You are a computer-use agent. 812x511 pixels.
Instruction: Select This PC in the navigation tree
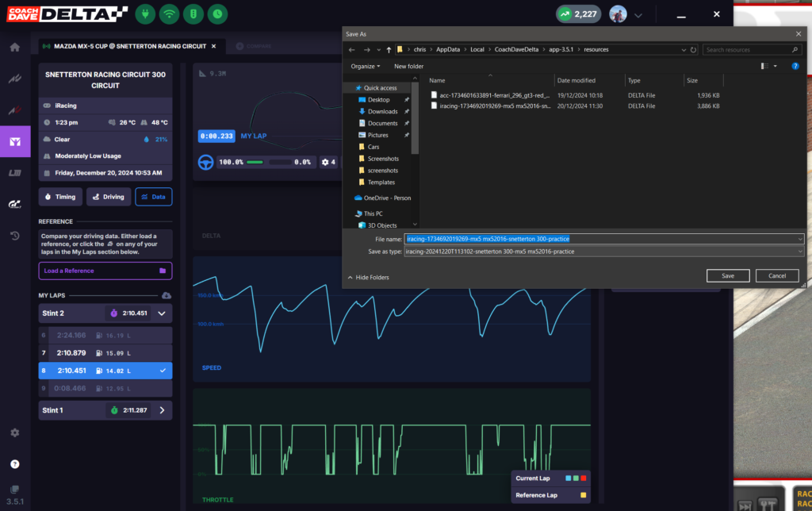click(x=373, y=213)
